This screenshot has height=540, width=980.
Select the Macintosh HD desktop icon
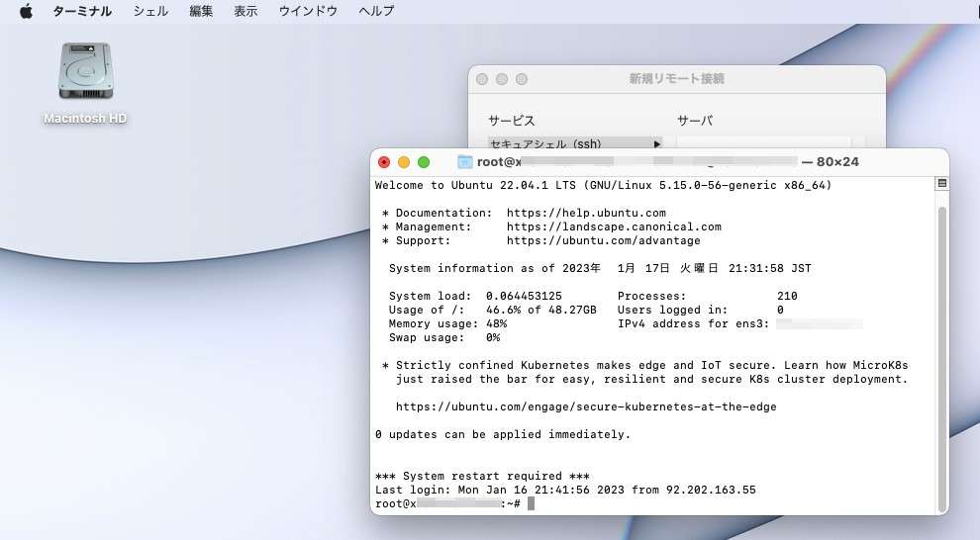(x=85, y=70)
